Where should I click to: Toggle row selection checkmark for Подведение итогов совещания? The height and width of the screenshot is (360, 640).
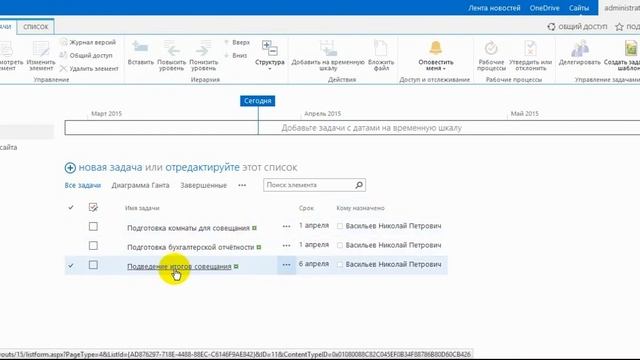71,265
